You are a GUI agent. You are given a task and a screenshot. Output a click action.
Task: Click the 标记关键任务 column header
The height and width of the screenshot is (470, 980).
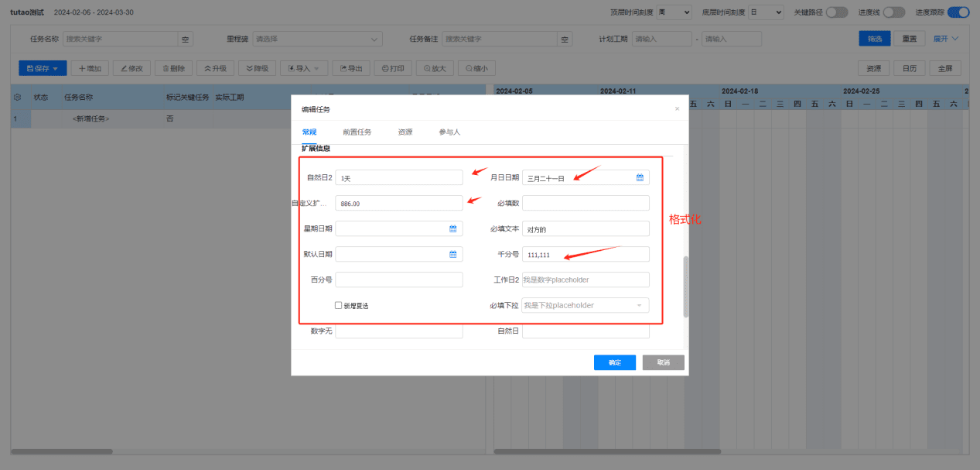pyautogui.click(x=188, y=98)
